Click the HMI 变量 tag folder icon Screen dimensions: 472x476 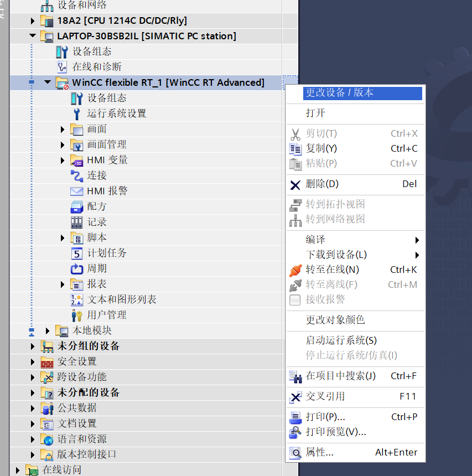tap(77, 161)
